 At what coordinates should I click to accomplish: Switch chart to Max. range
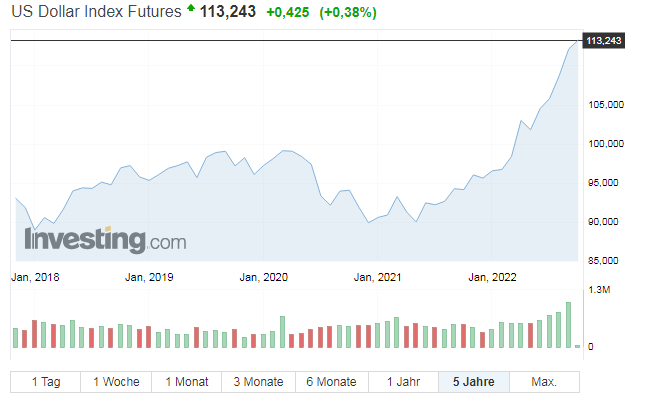coord(545,382)
